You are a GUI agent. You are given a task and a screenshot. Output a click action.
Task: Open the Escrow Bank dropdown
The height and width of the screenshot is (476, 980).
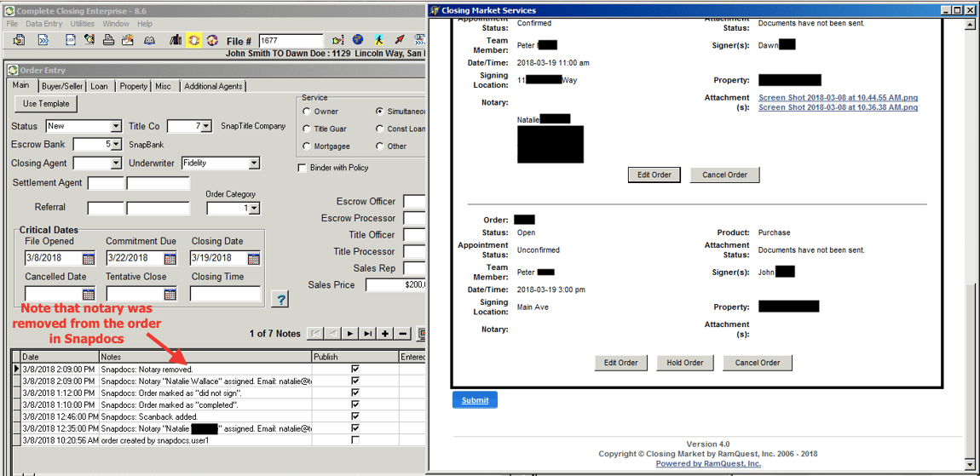point(116,144)
